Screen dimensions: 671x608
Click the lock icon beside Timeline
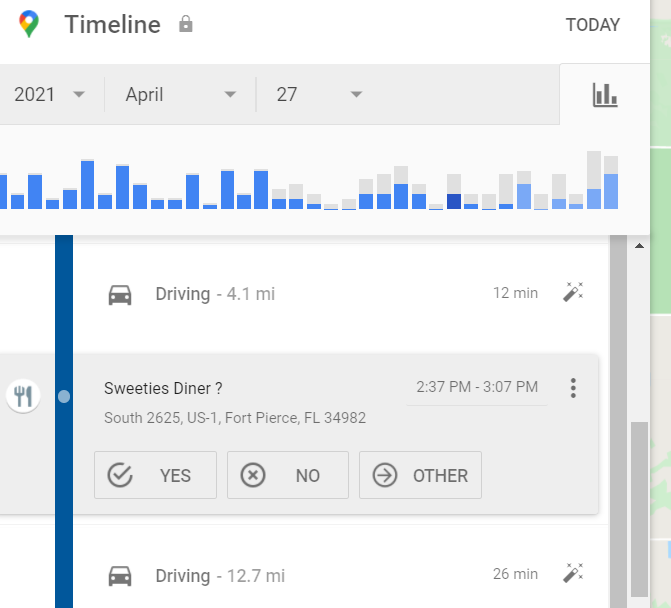(x=185, y=25)
